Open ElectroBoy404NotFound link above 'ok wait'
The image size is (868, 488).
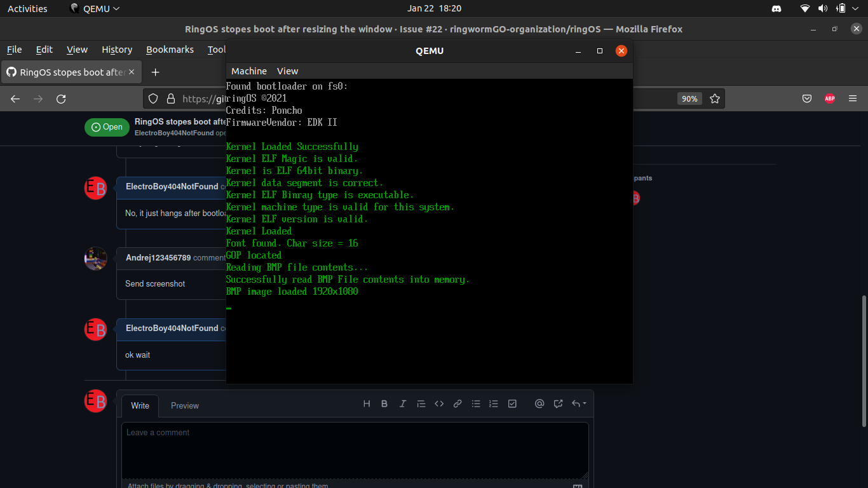click(172, 328)
